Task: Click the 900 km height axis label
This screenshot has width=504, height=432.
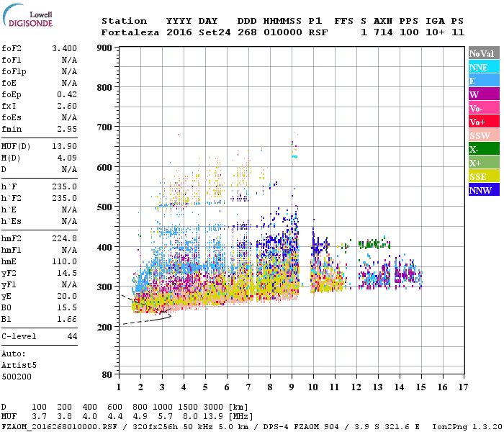Action: tap(104, 48)
